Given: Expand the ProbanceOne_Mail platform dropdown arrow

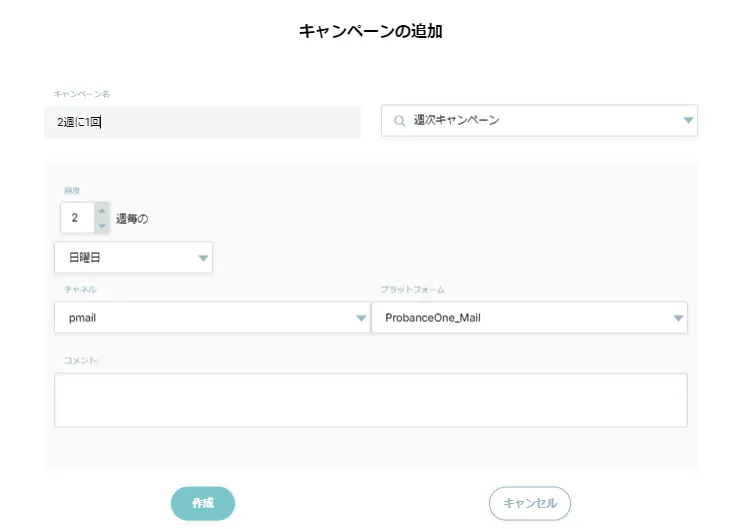Looking at the screenshot, I should (678, 319).
